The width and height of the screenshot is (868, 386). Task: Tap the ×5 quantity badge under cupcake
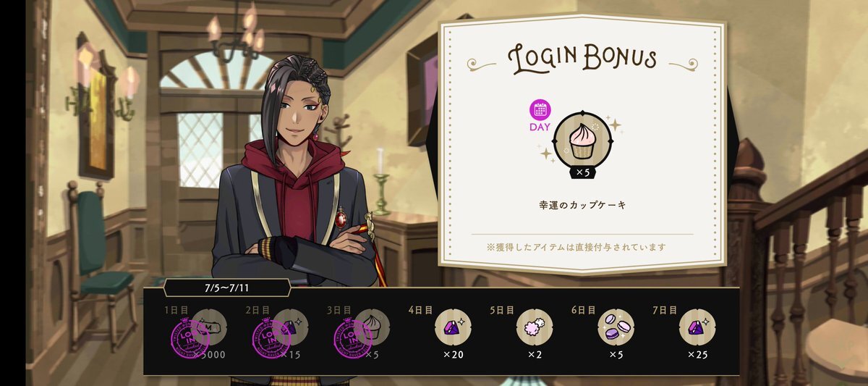coord(582,173)
